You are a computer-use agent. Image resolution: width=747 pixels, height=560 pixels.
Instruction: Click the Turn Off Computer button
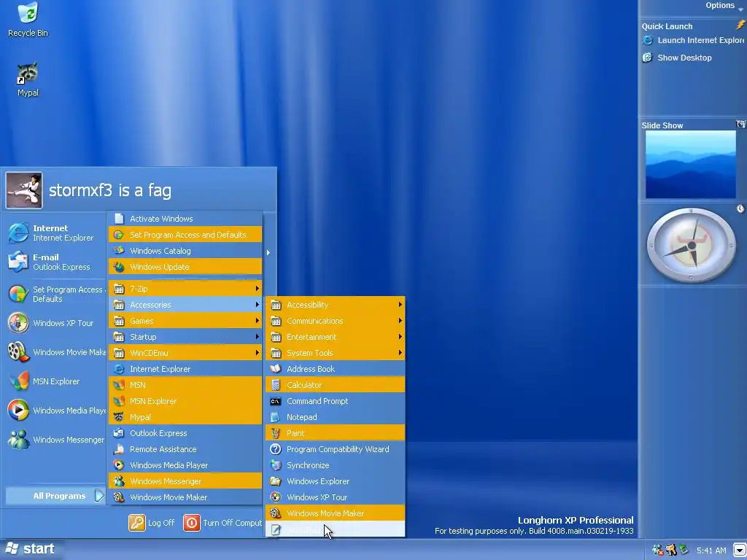point(222,523)
